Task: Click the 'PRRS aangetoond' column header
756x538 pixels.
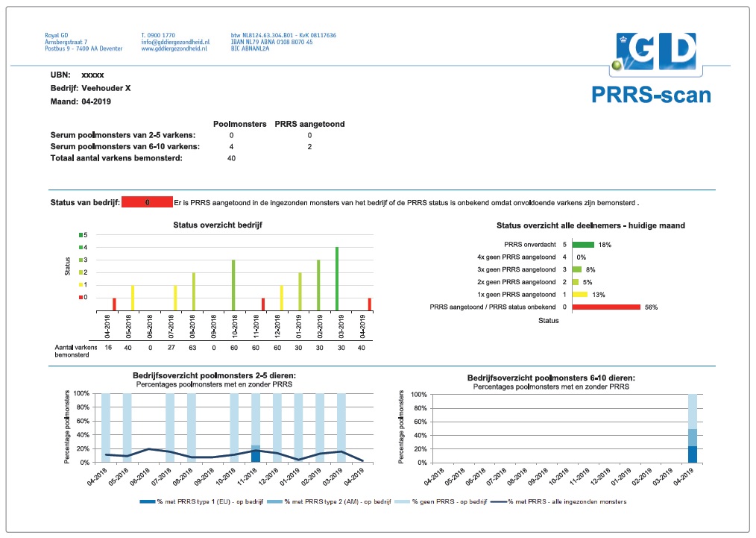Action: tap(309, 124)
